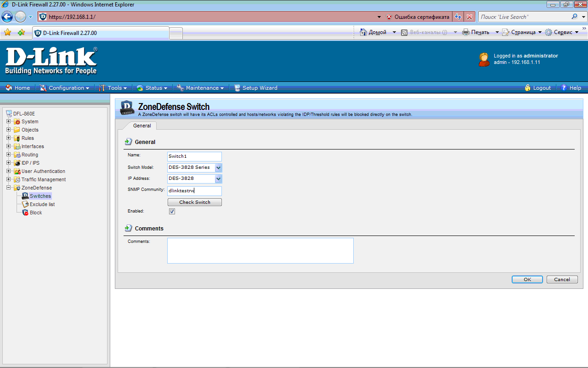This screenshot has height=368, width=588.
Task: Open the firewall Tools menu
Action: 113,88
